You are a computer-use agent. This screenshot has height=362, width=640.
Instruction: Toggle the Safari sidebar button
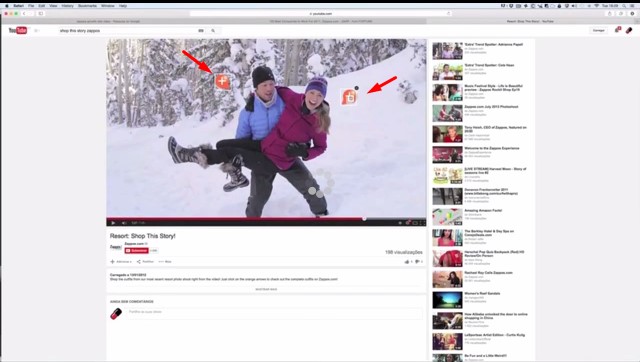click(x=40, y=13)
